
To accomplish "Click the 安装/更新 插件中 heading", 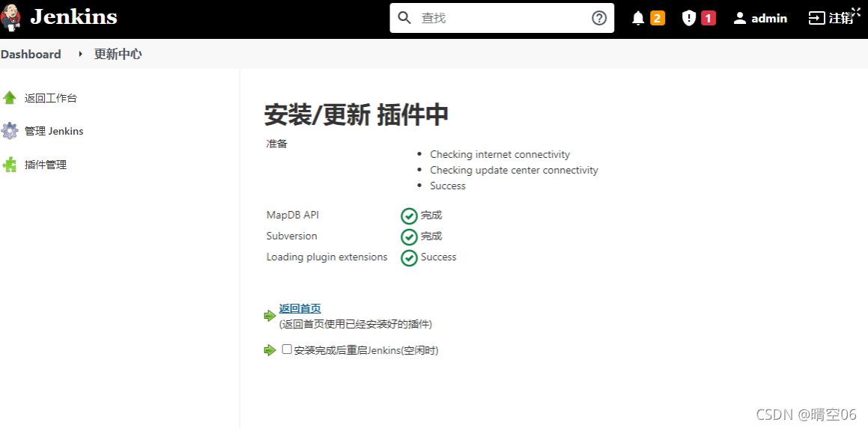I will click(x=356, y=115).
